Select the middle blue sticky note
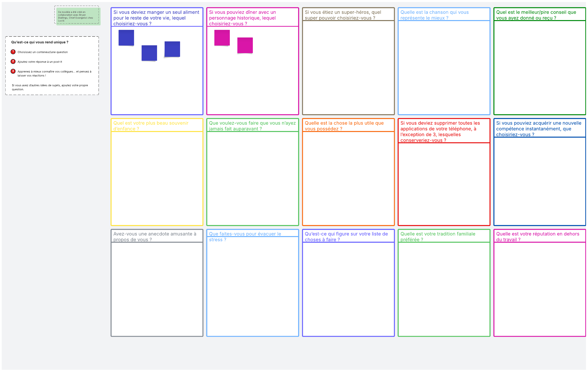The width and height of the screenshot is (588, 372). (x=149, y=53)
